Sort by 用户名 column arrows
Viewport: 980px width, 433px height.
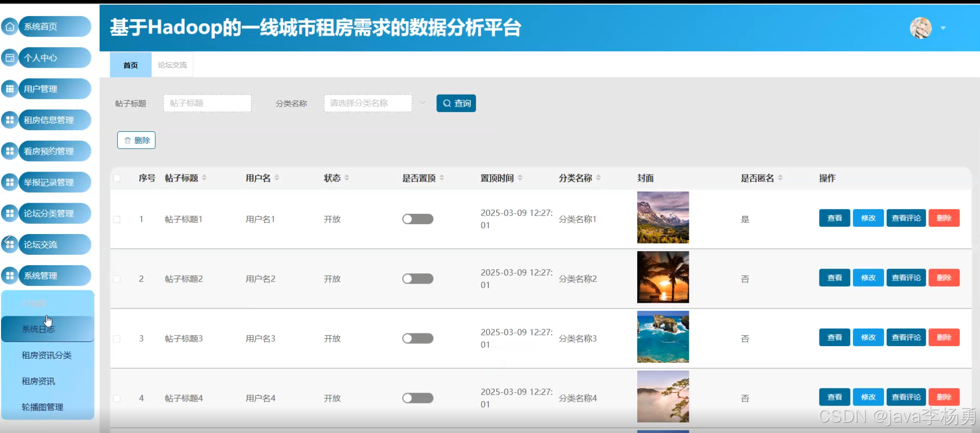point(277,178)
